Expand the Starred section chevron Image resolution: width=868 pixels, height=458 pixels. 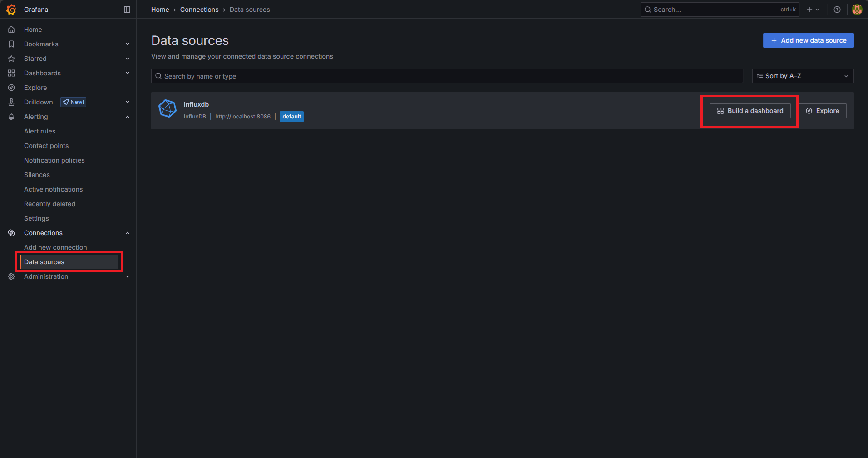click(128, 59)
